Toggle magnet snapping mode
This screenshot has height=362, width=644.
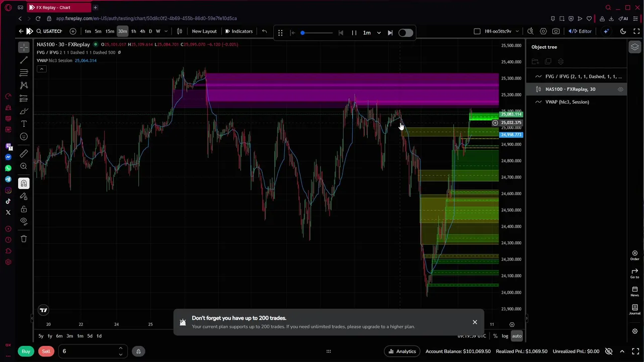tap(24, 184)
